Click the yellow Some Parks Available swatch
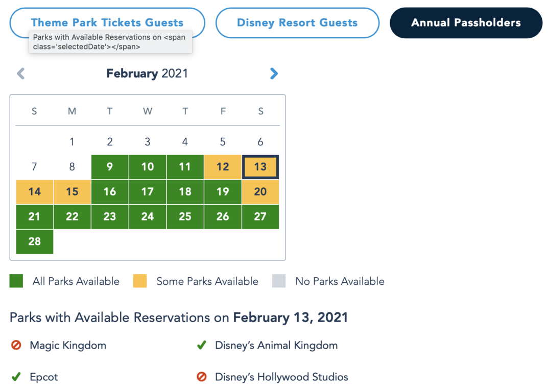Screen dimensions: 549x392 pyautogui.click(x=140, y=281)
